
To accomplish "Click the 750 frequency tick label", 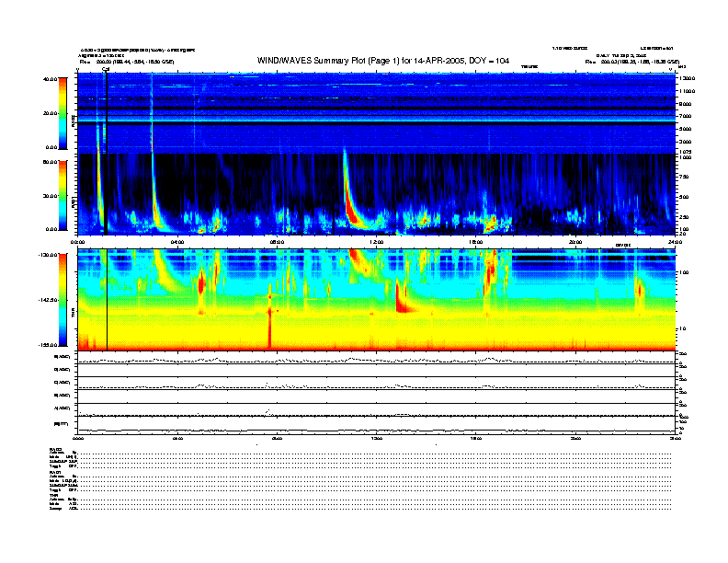I will click(685, 177).
